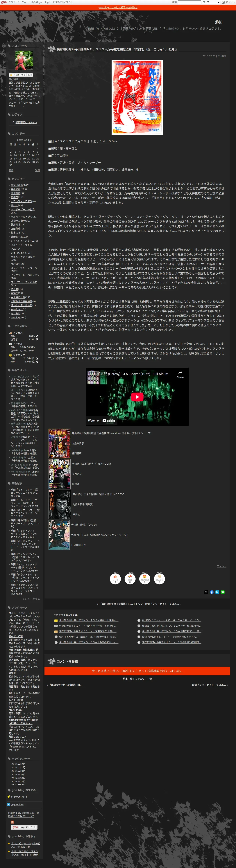
Task: Click Watch on YouTube in the video
Action: click(x=101, y=420)
